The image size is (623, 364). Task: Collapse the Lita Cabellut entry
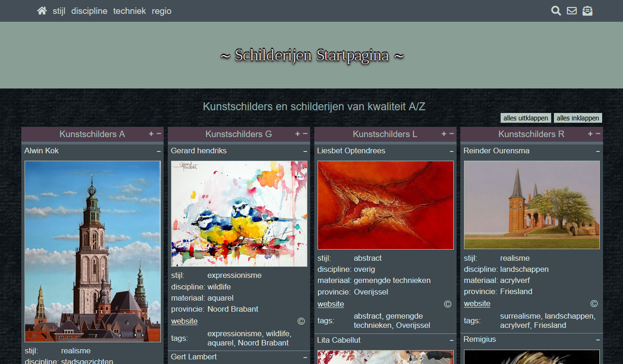(x=451, y=340)
